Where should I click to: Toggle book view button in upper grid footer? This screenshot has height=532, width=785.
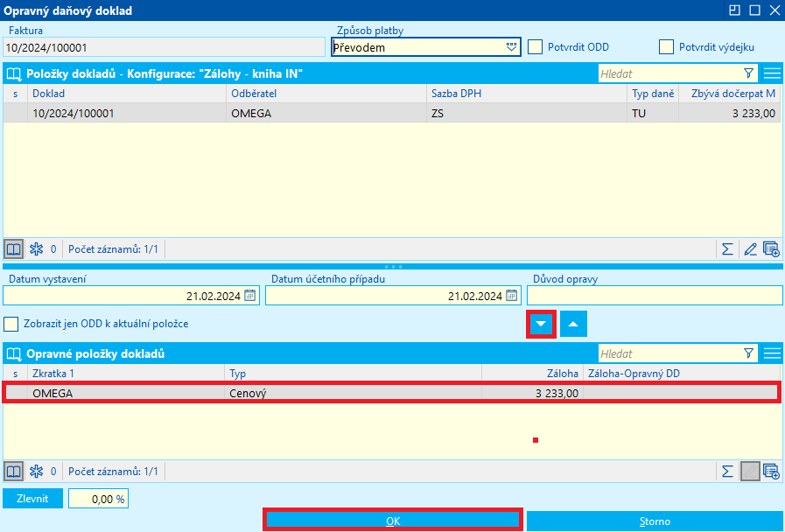point(13,248)
